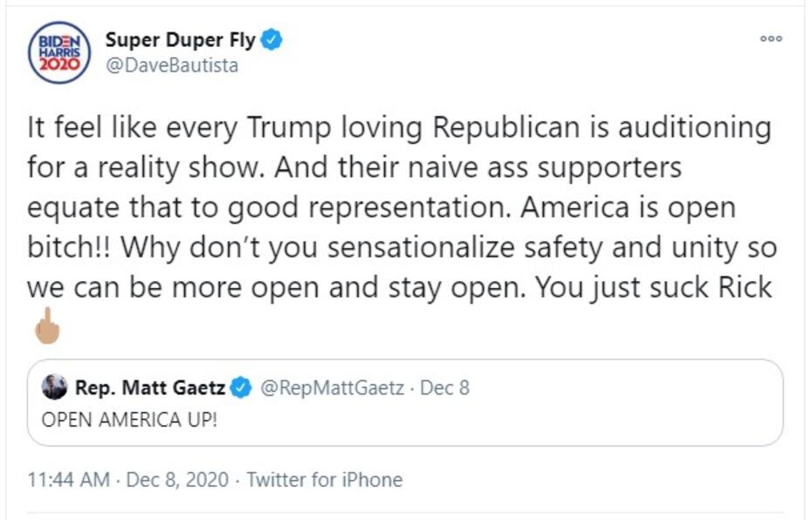This screenshot has height=520, width=812.
Task: Open the Rep. Matt Gaetz name link
Action: [151, 387]
